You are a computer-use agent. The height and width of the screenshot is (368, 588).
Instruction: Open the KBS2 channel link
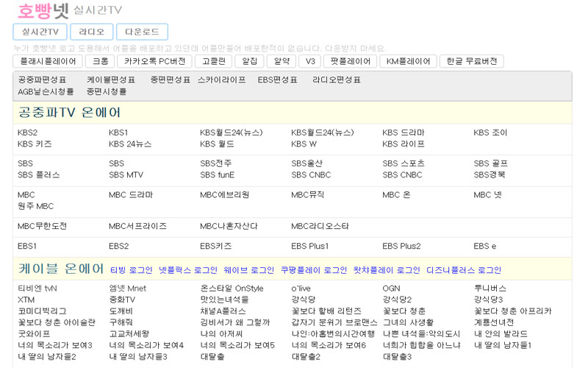tap(28, 132)
